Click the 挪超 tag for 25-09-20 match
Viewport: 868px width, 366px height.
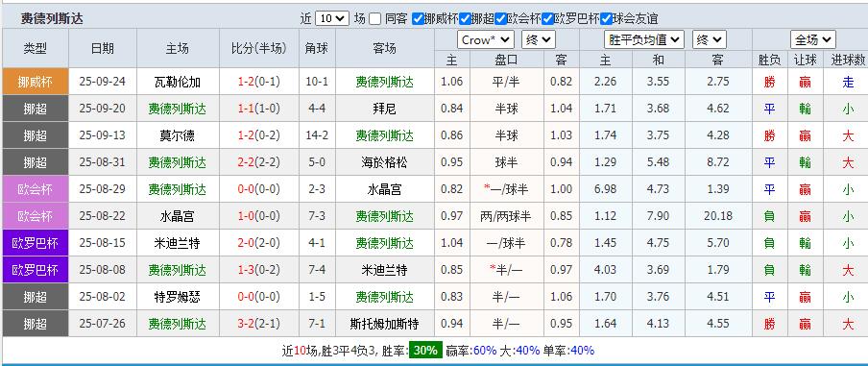point(36,109)
